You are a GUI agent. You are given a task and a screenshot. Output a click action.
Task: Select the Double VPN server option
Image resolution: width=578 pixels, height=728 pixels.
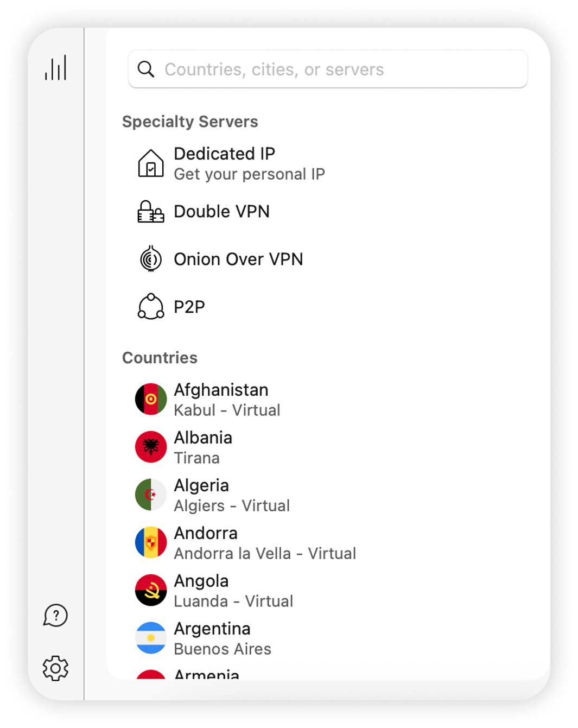point(221,212)
